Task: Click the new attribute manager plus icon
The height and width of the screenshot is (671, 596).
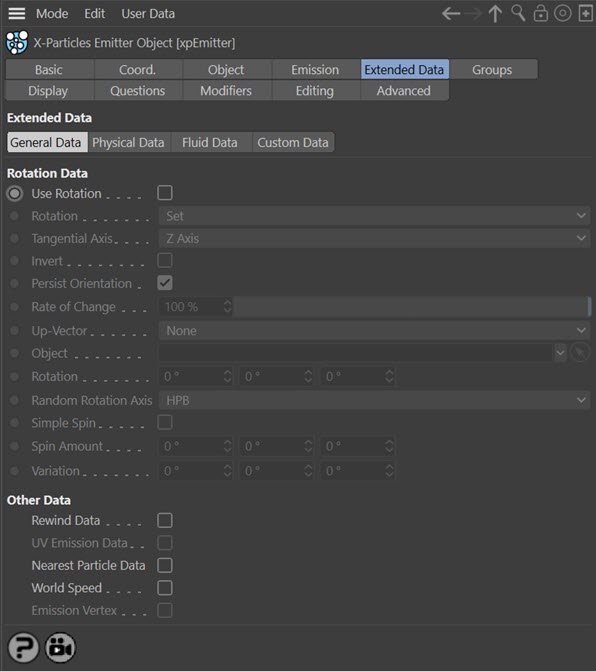Action: click(585, 13)
